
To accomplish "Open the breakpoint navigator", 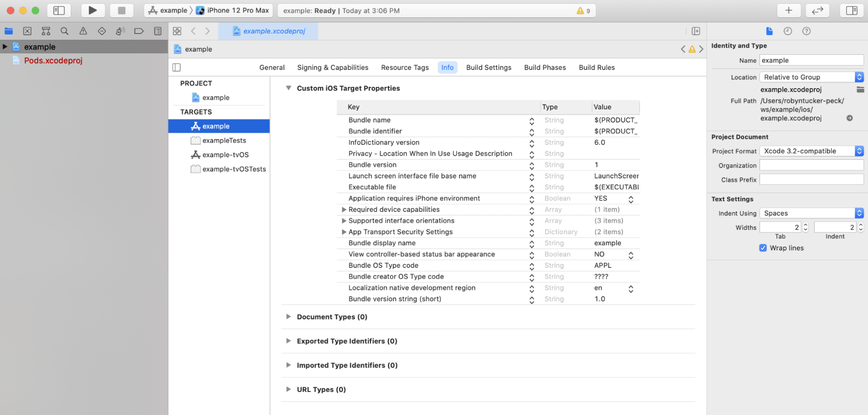I will (139, 31).
